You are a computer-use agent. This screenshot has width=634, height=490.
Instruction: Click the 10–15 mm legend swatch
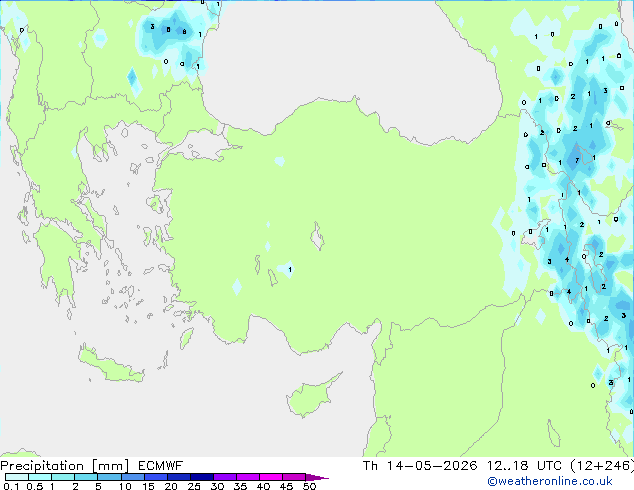pos(132,477)
